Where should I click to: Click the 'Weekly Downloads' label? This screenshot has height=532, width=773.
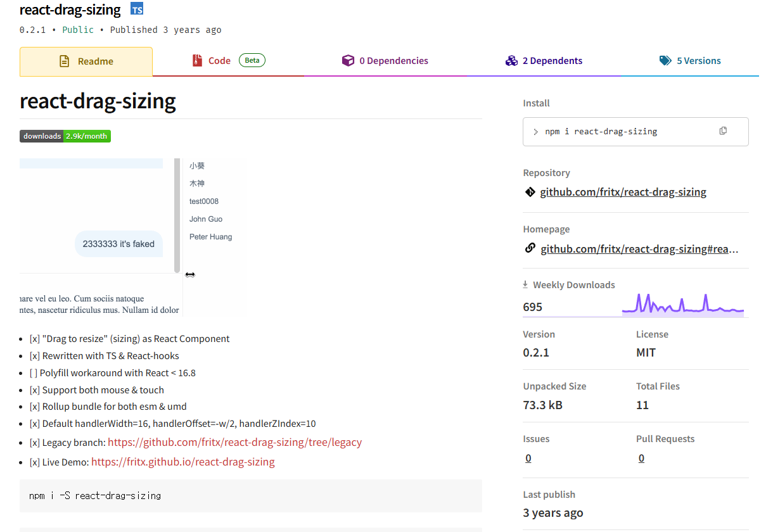click(x=574, y=285)
